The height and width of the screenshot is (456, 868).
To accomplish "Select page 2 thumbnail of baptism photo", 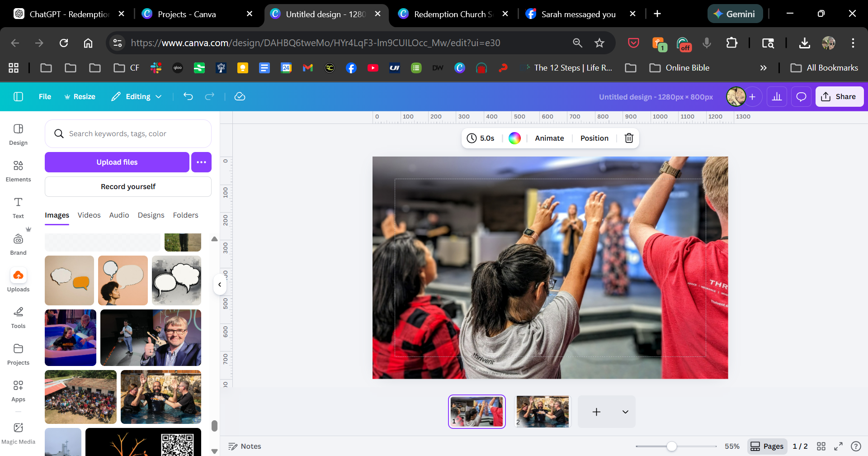I will 542,411.
